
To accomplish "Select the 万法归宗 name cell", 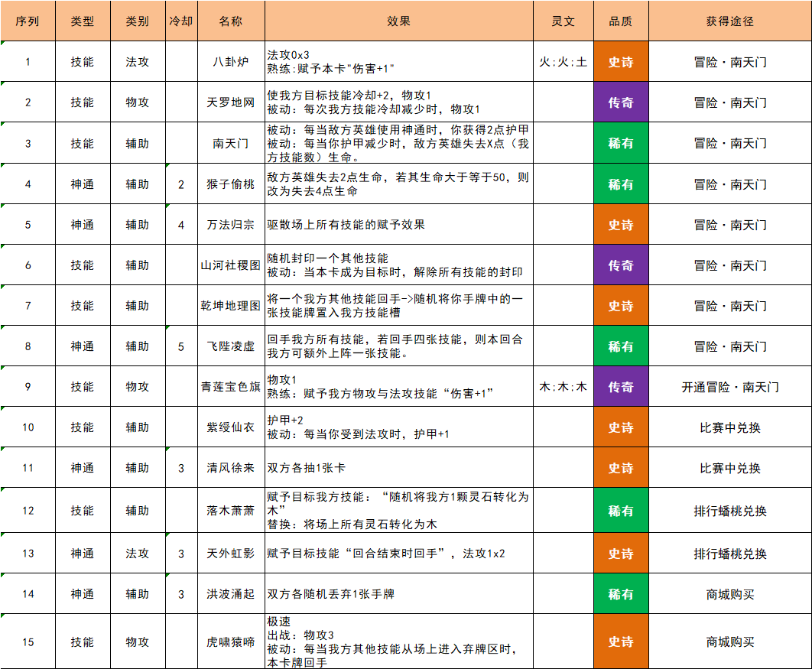I will 231,224.
